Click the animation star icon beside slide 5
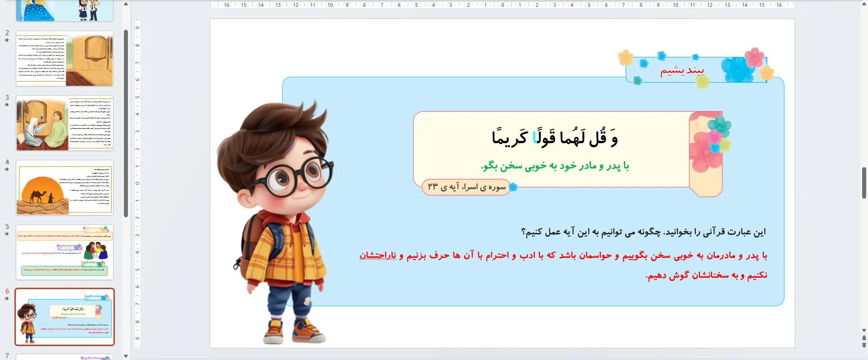868x360 pixels. 7,234
